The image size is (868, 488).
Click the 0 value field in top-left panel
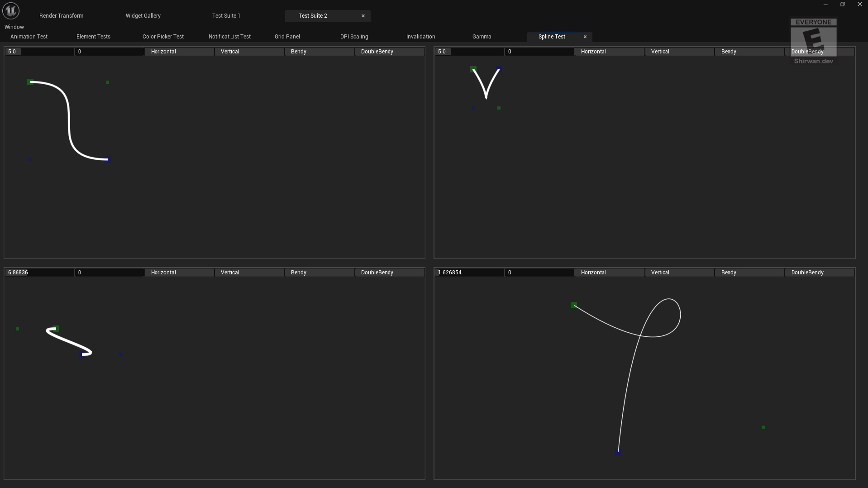[110, 52]
